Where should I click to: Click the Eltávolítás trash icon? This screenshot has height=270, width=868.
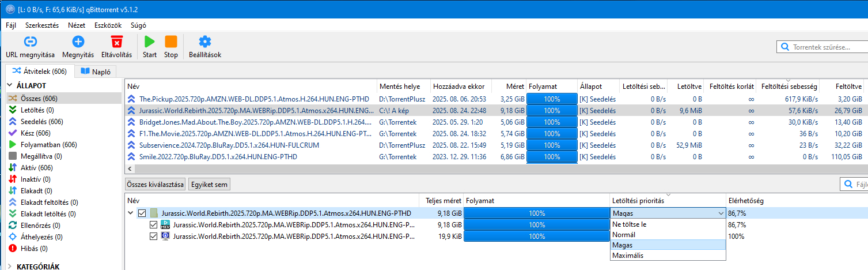click(116, 42)
